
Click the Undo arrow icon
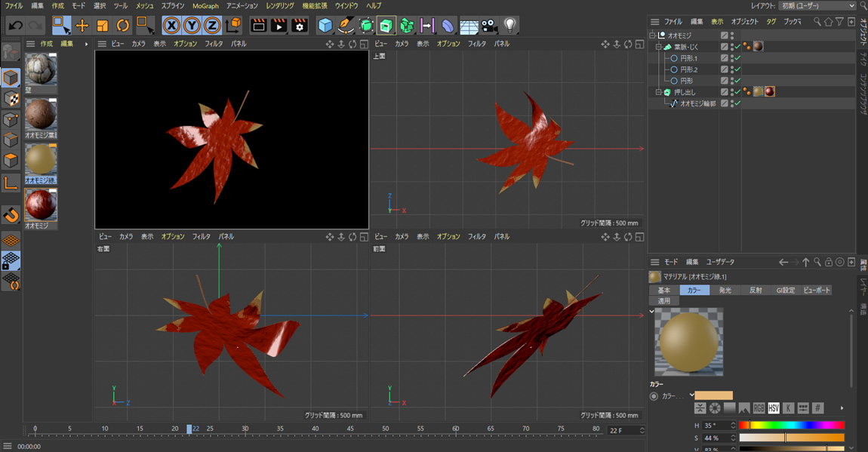click(x=15, y=26)
